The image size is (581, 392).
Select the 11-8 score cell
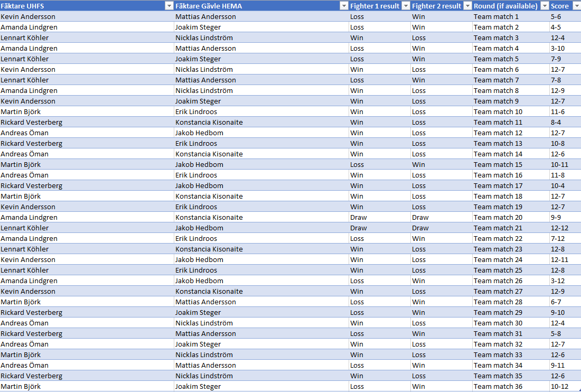pos(566,175)
